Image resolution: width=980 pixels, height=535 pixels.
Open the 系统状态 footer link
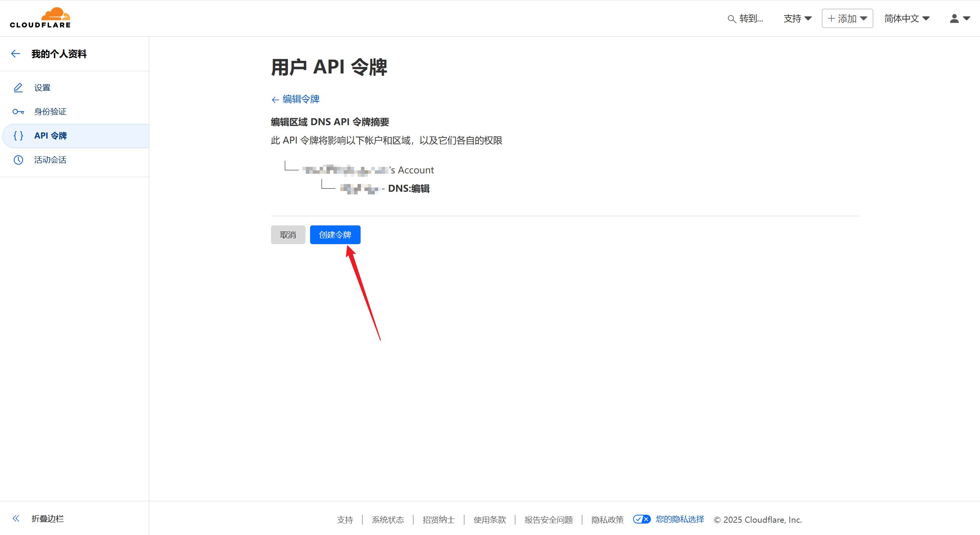(388, 520)
